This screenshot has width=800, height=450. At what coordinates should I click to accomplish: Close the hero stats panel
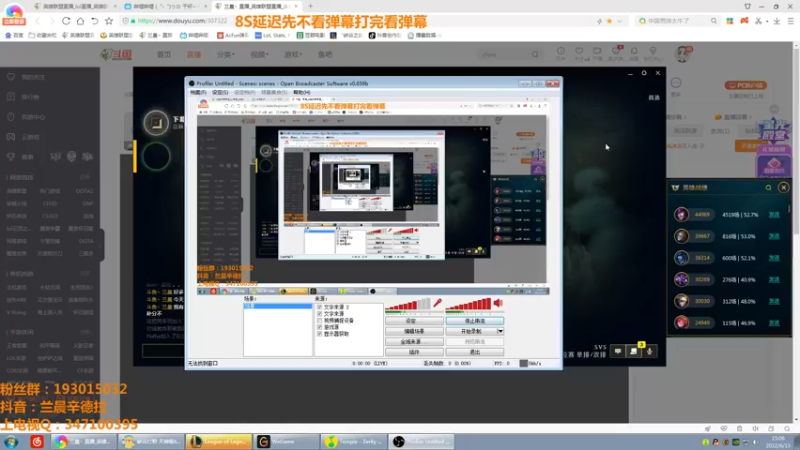click(x=784, y=188)
